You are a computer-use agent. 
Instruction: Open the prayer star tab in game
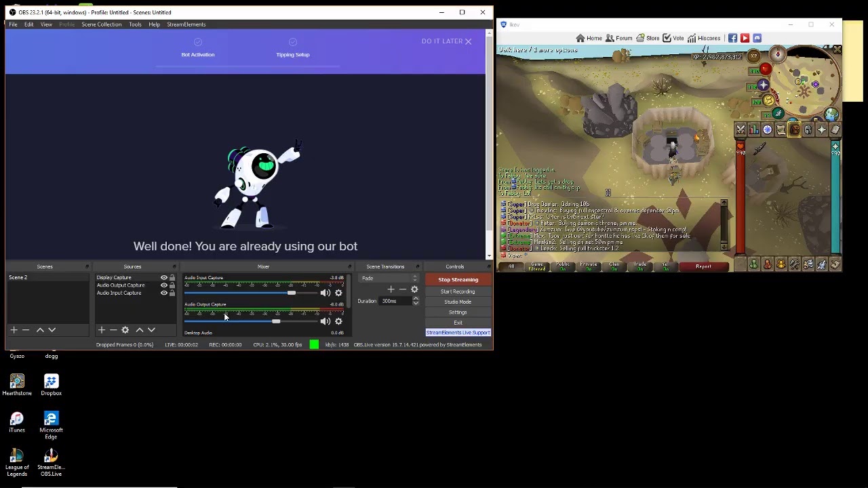click(x=821, y=130)
